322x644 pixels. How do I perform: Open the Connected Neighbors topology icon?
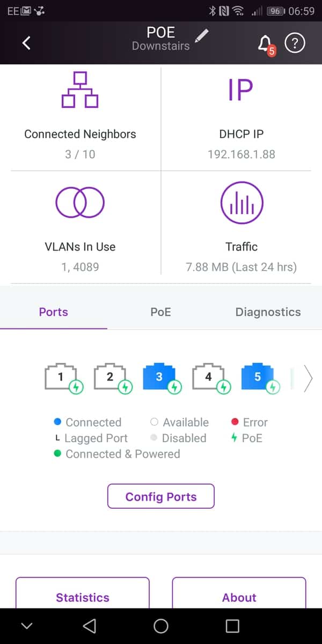tap(80, 90)
